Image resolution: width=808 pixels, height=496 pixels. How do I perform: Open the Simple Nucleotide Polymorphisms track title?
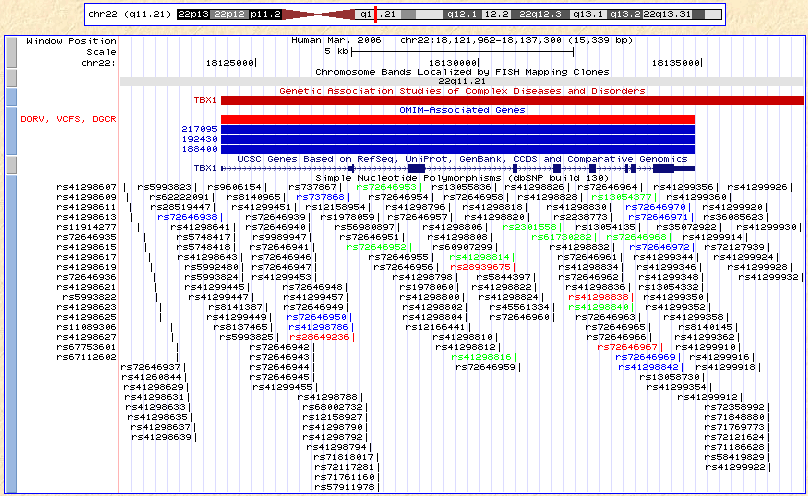[x=461, y=177]
